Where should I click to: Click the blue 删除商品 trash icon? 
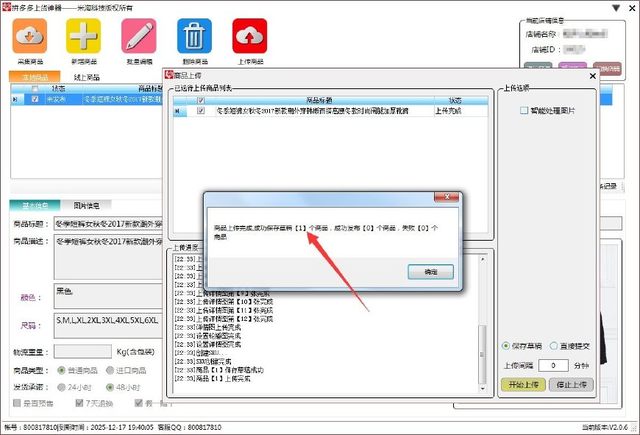tap(193, 37)
